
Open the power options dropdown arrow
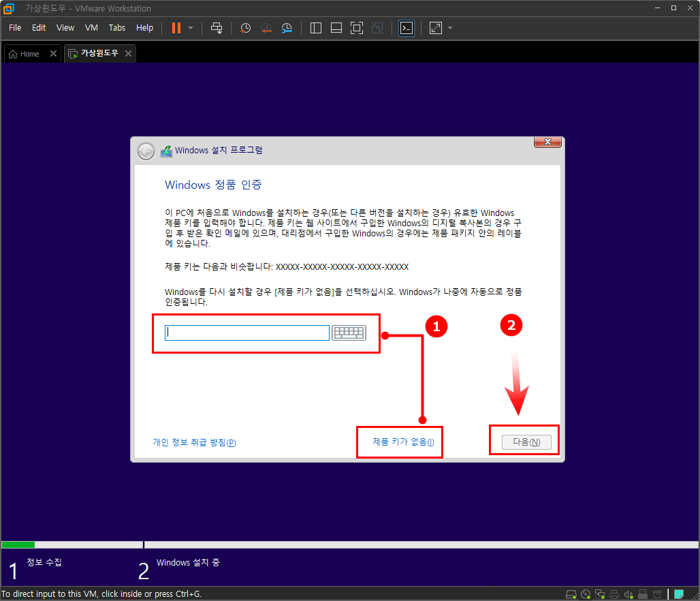tap(191, 28)
